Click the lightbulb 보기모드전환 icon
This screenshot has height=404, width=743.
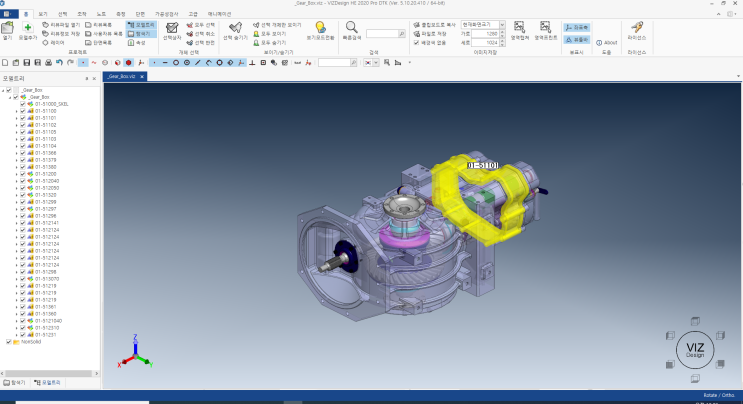click(x=320, y=27)
